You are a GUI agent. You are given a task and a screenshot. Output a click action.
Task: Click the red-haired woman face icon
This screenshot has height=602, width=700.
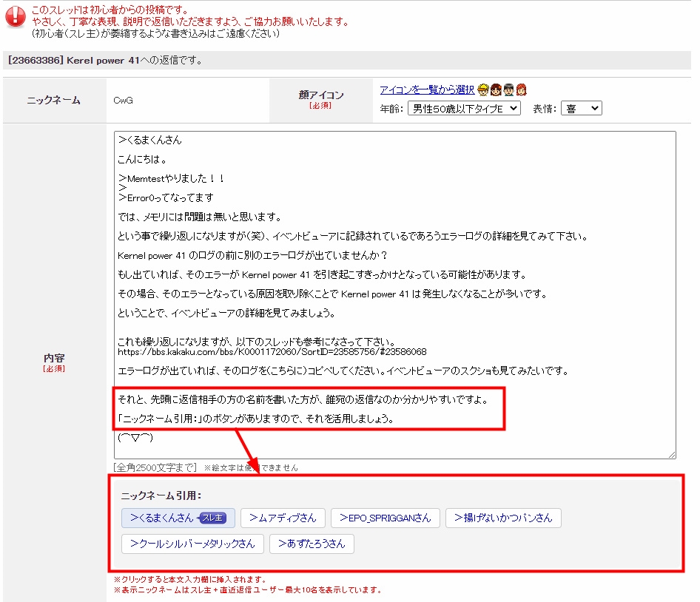pyautogui.click(x=521, y=90)
